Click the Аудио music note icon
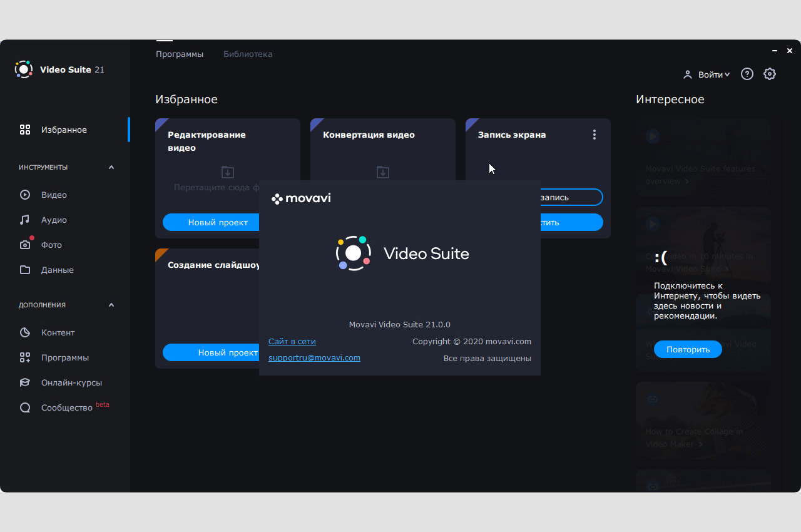The image size is (801, 532). pyautogui.click(x=25, y=220)
